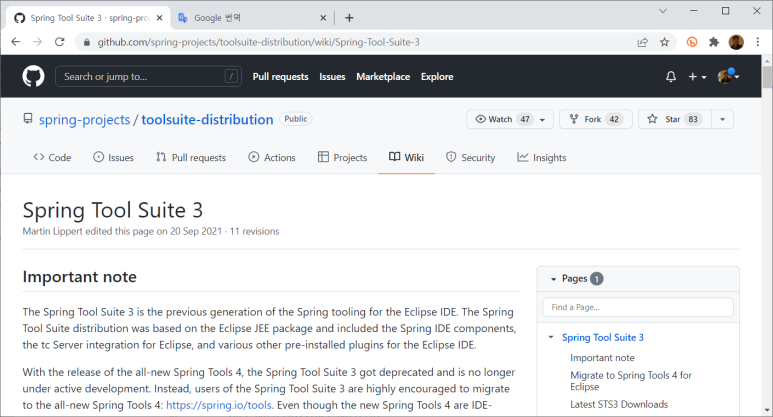Open Spring Tool Suite 3 sidebar page link
The width and height of the screenshot is (773, 417).
tap(602, 338)
